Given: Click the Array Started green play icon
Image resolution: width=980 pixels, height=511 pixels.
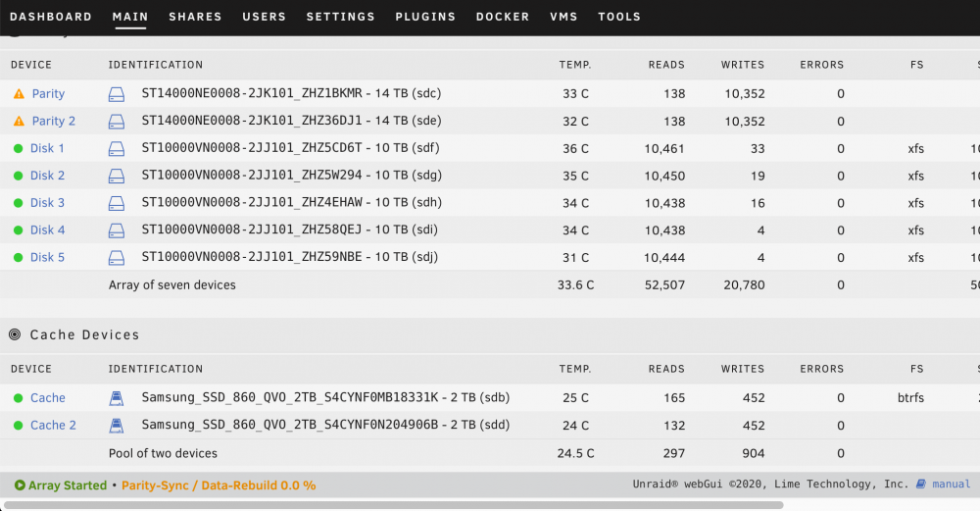Looking at the screenshot, I should pyautogui.click(x=20, y=485).
